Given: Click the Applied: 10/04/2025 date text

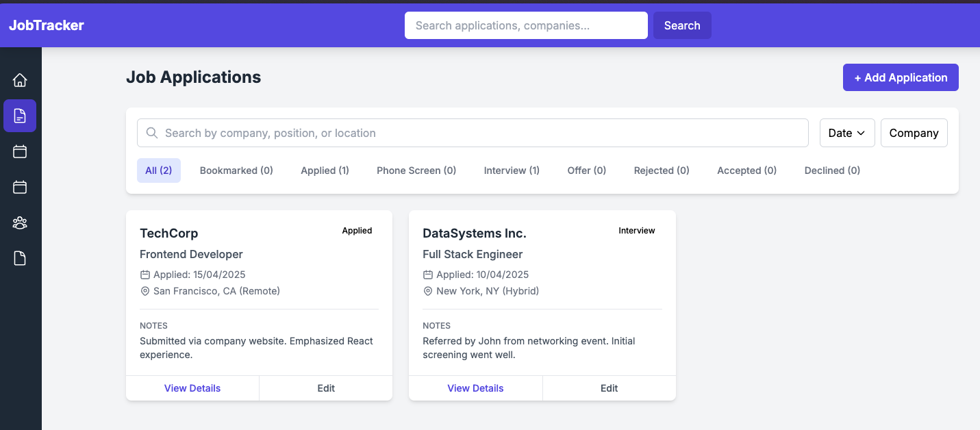Looking at the screenshot, I should tap(483, 275).
